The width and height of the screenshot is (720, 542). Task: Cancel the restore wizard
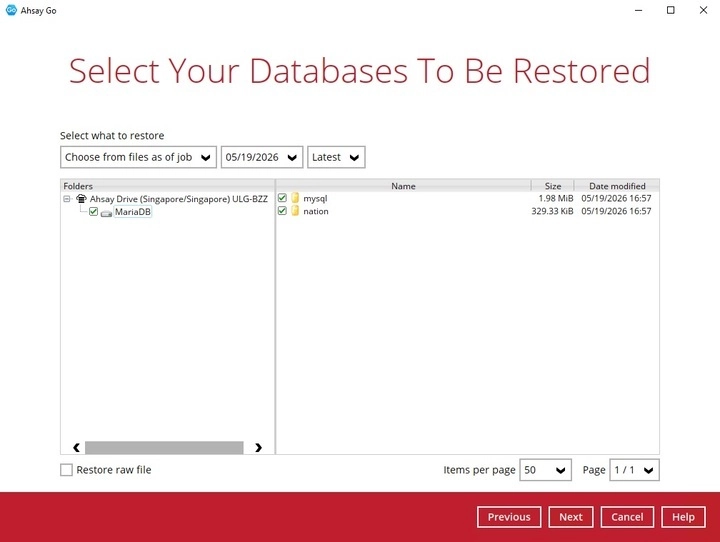[x=627, y=517]
